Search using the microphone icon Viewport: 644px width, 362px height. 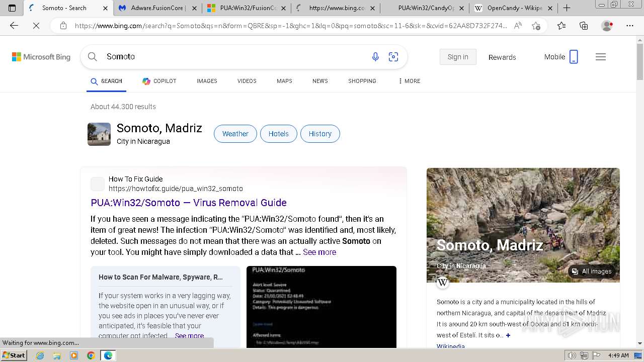pos(375,57)
